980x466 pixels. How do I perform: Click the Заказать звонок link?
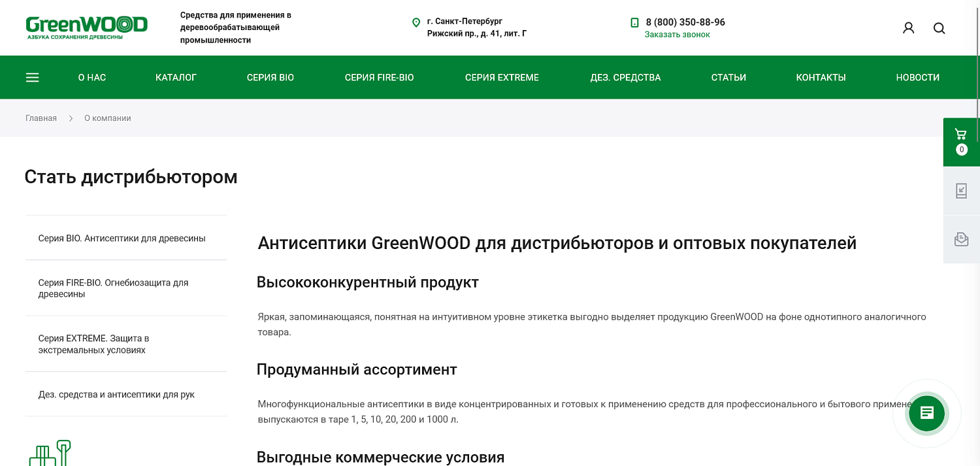(677, 35)
